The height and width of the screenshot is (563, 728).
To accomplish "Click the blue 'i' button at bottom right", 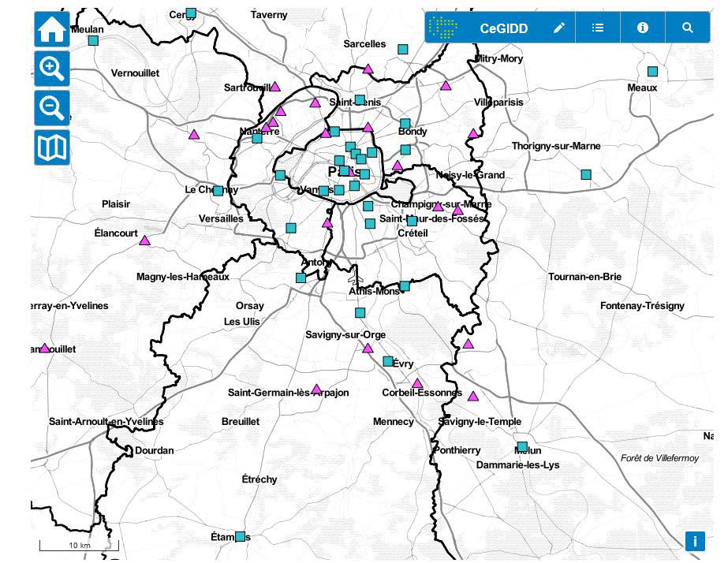I will pos(695,541).
